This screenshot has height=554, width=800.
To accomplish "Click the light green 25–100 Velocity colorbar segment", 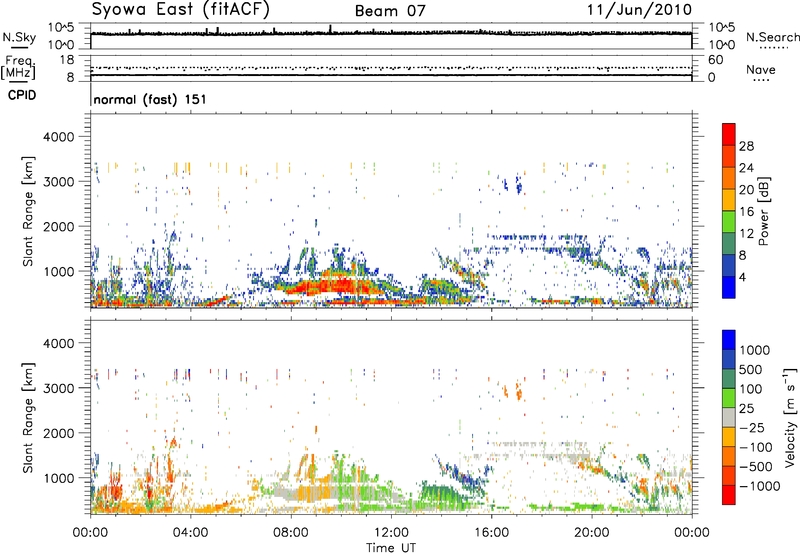I will point(729,398).
